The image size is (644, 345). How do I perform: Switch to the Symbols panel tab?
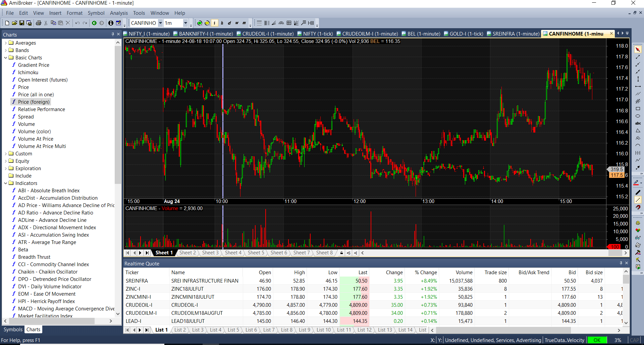pos(13,330)
